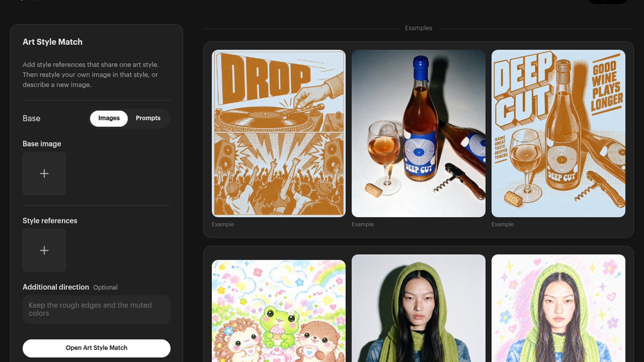Click the Optional label beside Additional direction
This screenshot has width=644, height=362.
[x=105, y=287]
